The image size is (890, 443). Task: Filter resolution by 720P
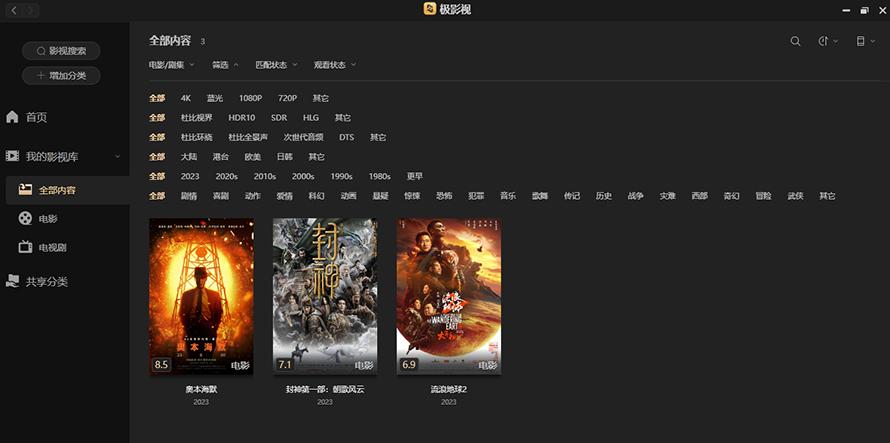pos(287,98)
